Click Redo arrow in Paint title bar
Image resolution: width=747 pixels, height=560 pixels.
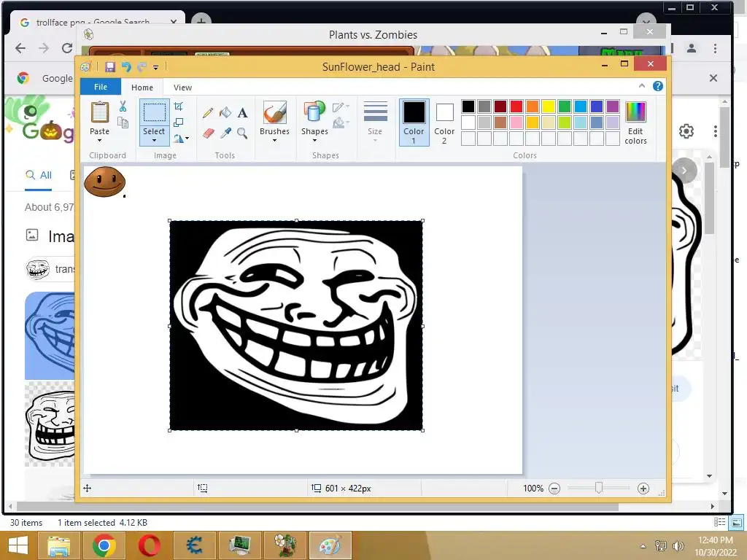click(x=142, y=66)
